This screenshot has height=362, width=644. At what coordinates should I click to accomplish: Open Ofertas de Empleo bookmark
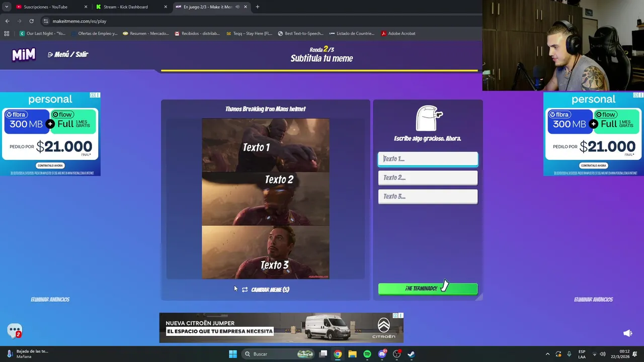[94, 34]
